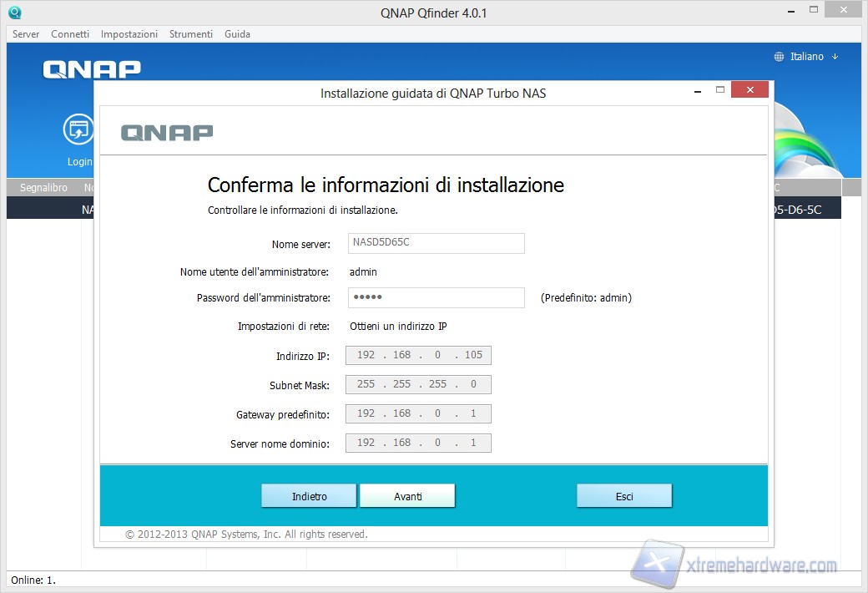Click the Qfinder app icon in title bar
868x593 pixels.
pyautogui.click(x=14, y=13)
